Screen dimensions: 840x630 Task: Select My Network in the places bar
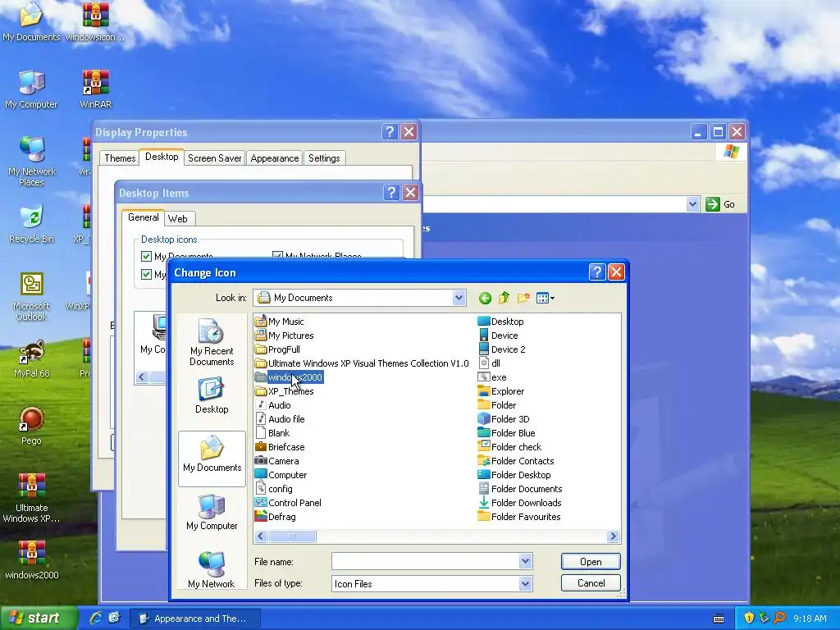coord(212,570)
